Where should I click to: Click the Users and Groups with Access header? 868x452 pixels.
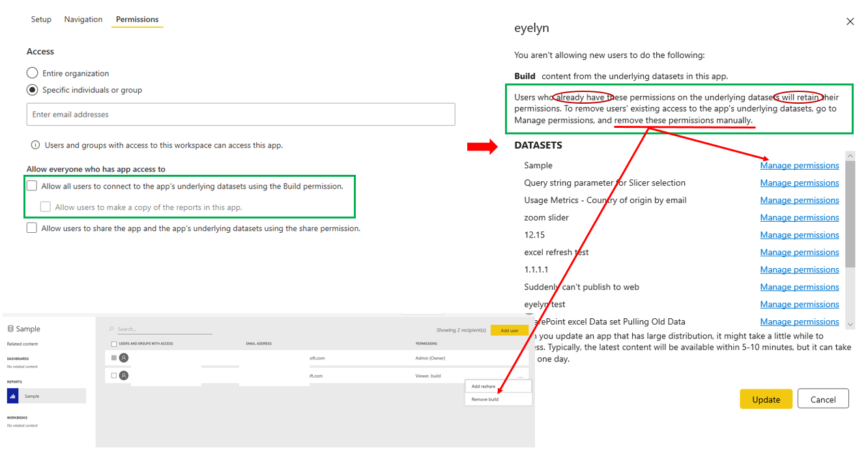(x=146, y=344)
